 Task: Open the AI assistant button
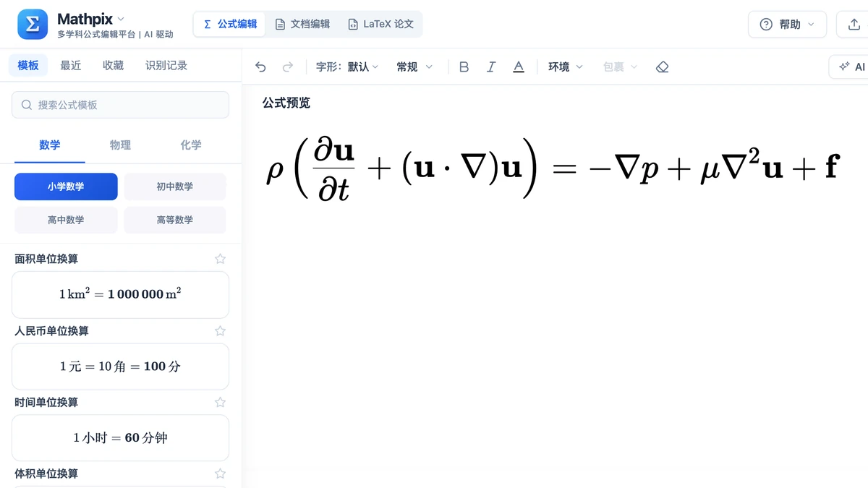(x=849, y=67)
